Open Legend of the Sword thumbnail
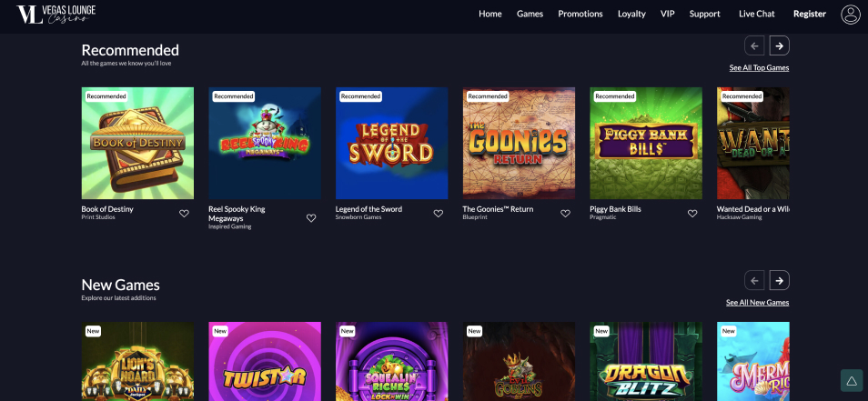The height and width of the screenshot is (401, 868). [391, 143]
